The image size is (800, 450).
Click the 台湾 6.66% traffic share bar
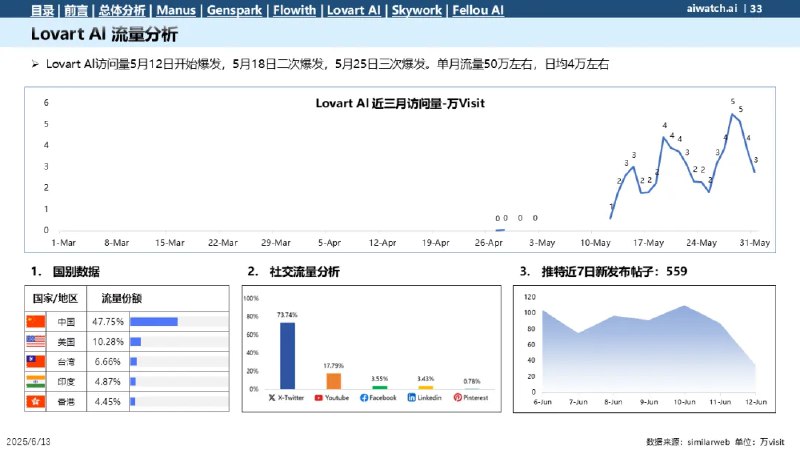tap(134, 361)
